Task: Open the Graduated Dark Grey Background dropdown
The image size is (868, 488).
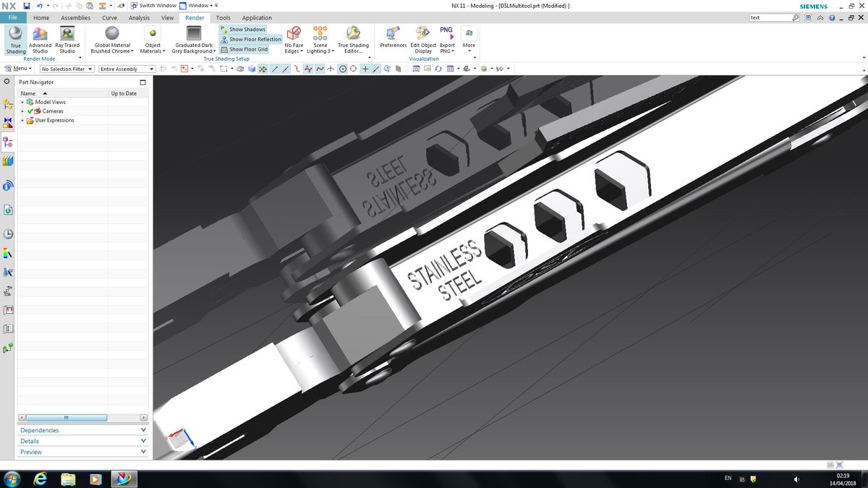Action: tap(193, 40)
